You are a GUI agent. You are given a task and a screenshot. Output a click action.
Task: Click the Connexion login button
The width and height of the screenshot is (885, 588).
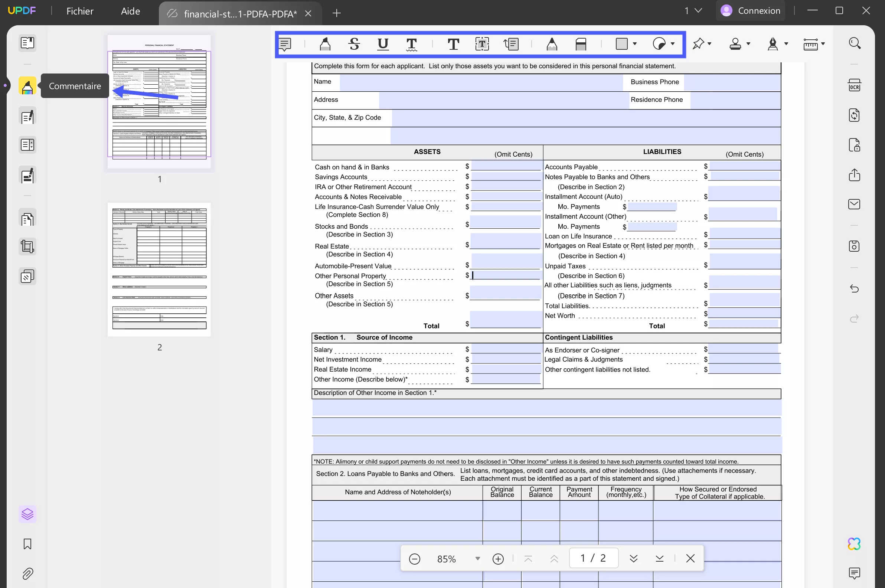click(x=750, y=10)
